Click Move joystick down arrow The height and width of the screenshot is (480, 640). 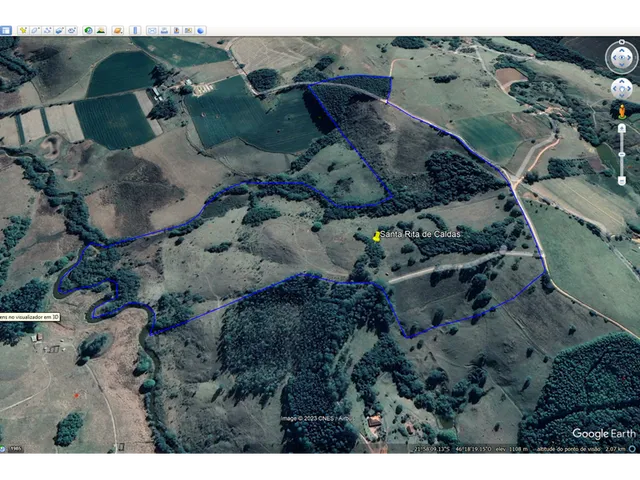[x=622, y=96]
